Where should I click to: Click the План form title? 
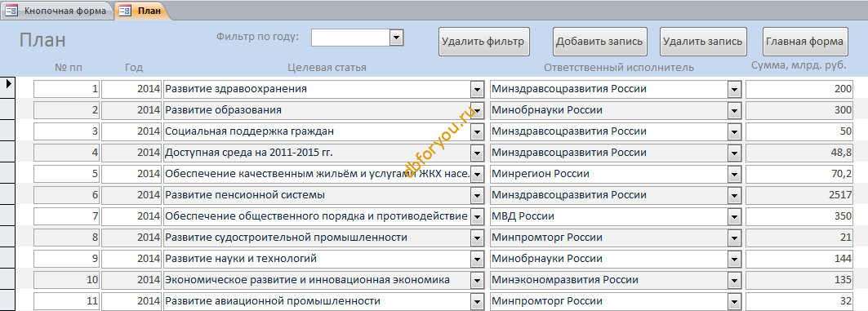pos(42,40)
